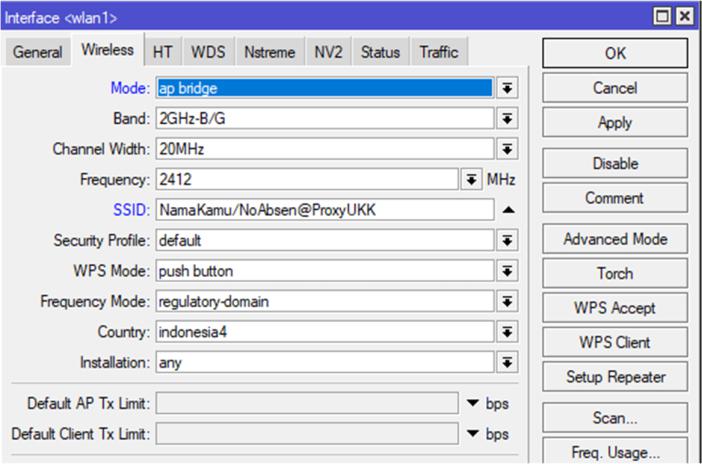This screenshot has height=464, width=702.
Task: Close the Interface wlan1 window
Action: pyautogui.click(x=684, y=16)
